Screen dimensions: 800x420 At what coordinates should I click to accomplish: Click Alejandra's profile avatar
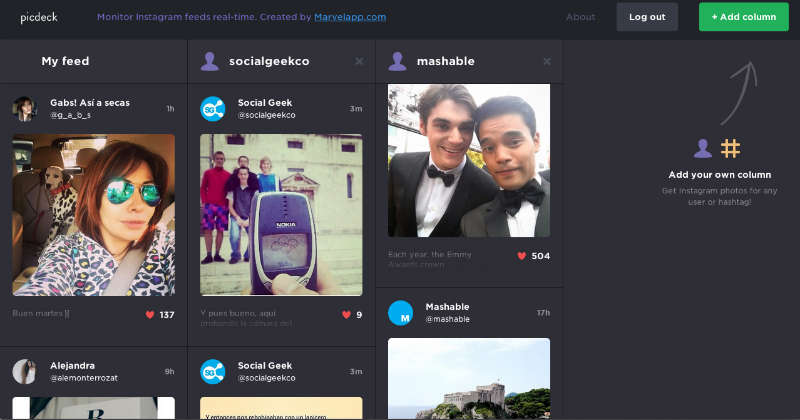pos(24,372)
